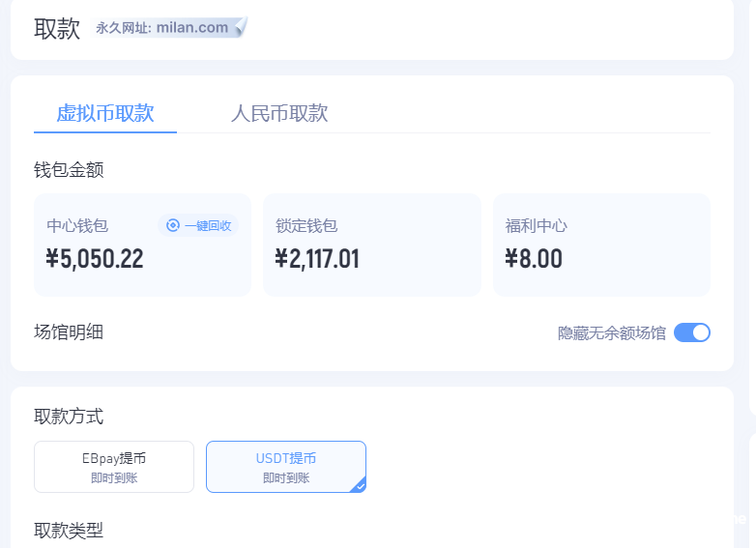Image resolution: width=756 pixels, height=548 pixels.
Task: Open the 锁定钱包 card label
Action: [306, 226]
